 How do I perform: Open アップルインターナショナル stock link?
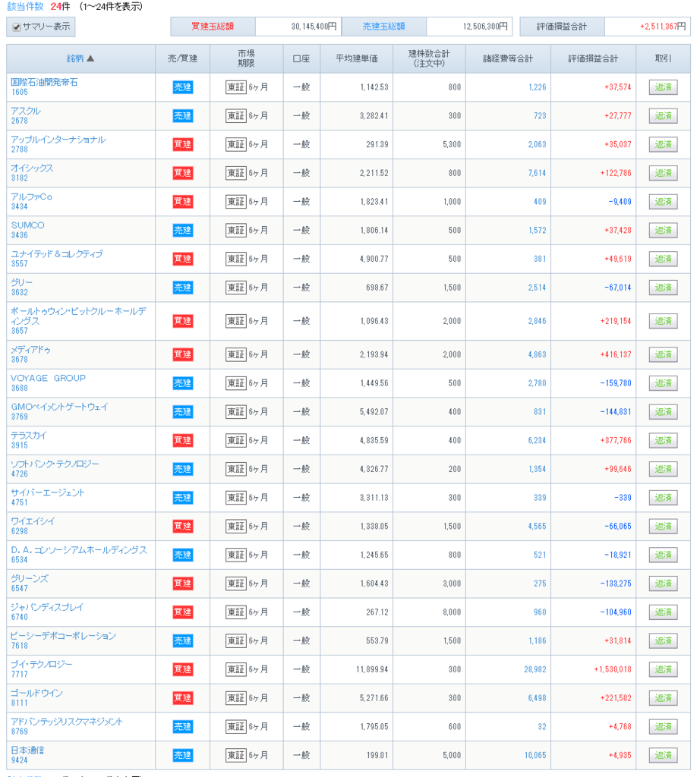pyautogui.click(x=58, y=140)
